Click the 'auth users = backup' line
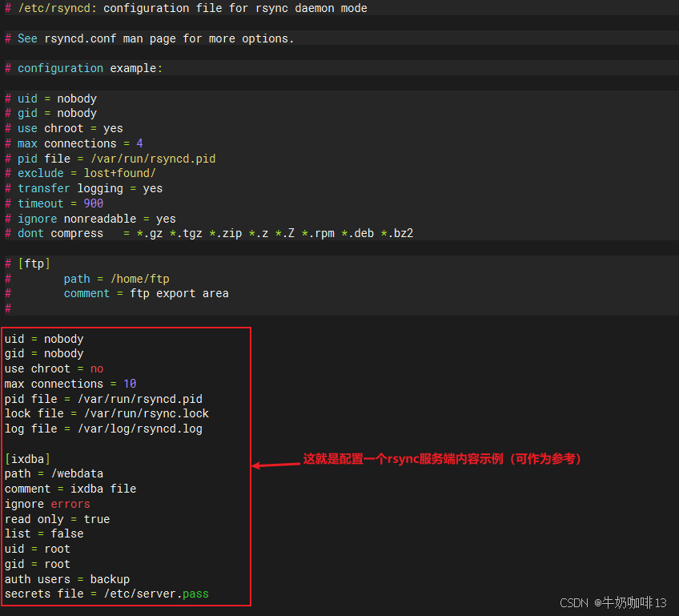 [x=67, y=579]
